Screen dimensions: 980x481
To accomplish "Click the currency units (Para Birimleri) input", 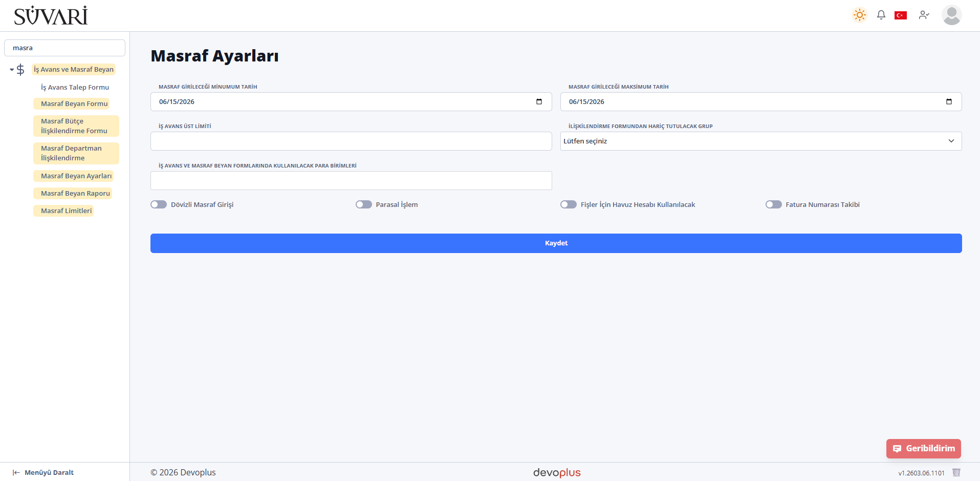I will [351, 180].
